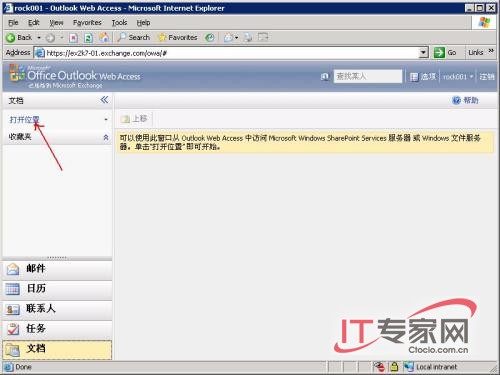Collapse the 收藏夹 favorites section

pos(106,137)
